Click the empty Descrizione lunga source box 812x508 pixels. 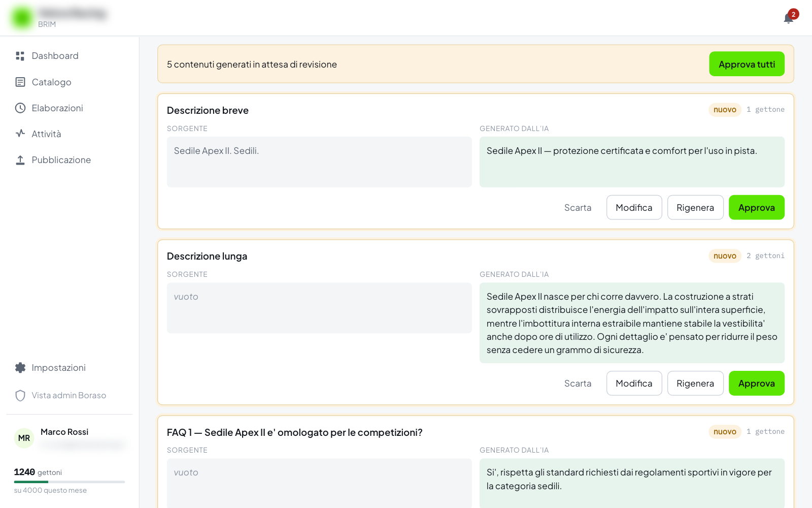319,308
